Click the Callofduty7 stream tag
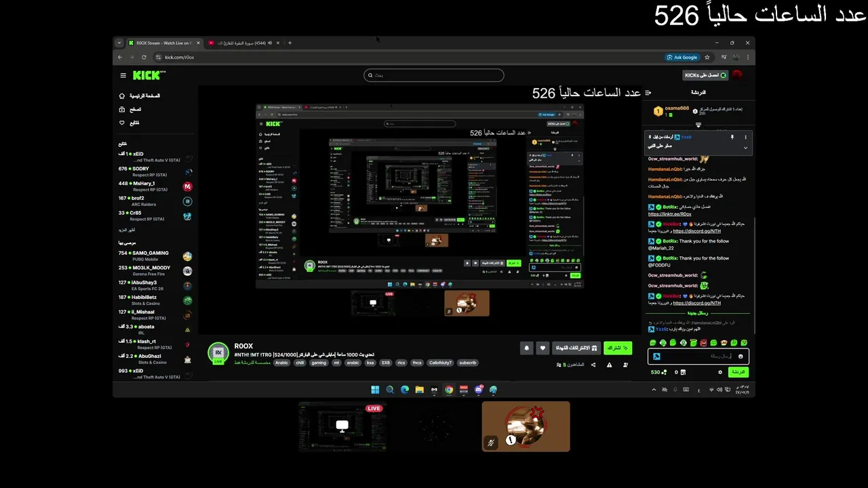Image resolution: width=868 pixels, height=488 pixels. tap(440, 363)
